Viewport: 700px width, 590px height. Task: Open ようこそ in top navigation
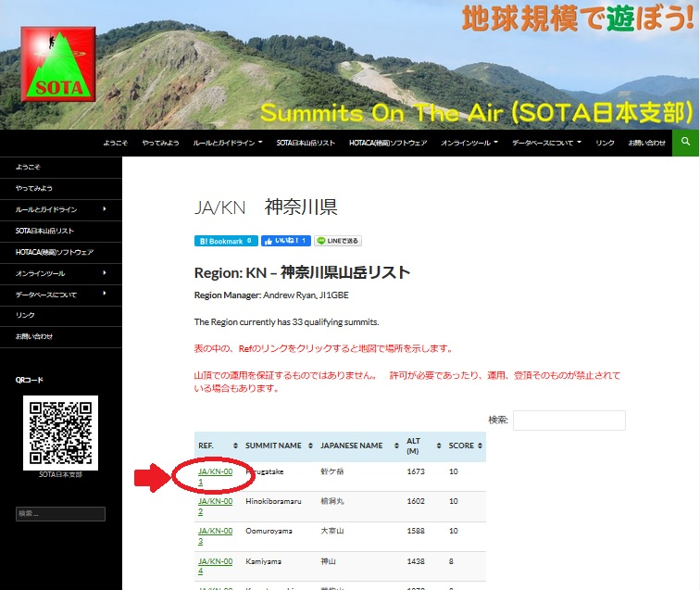(x=116, y=143)
